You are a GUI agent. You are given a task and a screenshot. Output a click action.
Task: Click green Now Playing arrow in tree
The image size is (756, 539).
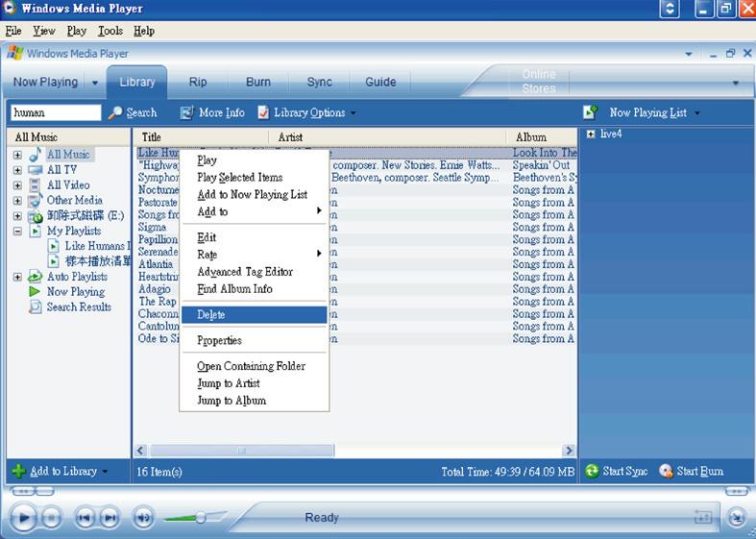click(35, 292)
